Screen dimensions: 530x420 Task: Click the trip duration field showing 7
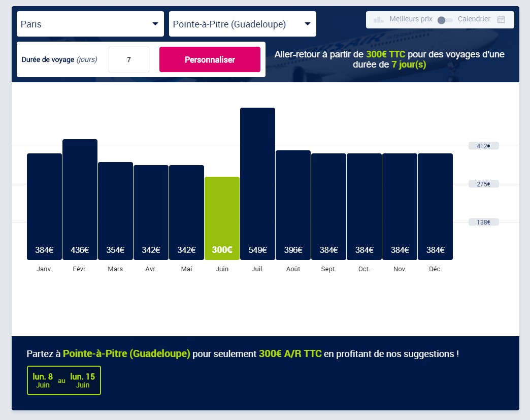tap(129, 59)
